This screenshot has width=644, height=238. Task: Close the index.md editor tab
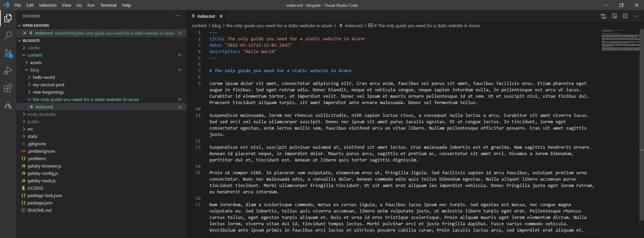(x=221, y=16)
